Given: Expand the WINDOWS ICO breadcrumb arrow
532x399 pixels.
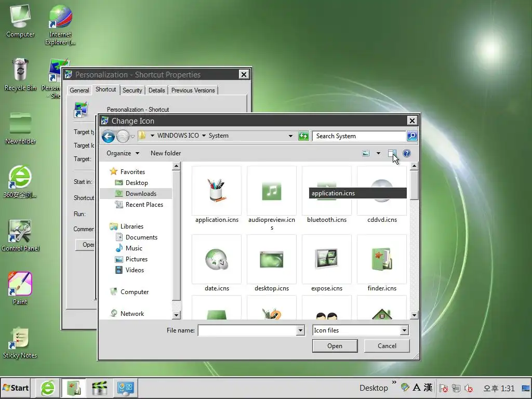Looking at the screenshot, I should click(x=204, y=136).
